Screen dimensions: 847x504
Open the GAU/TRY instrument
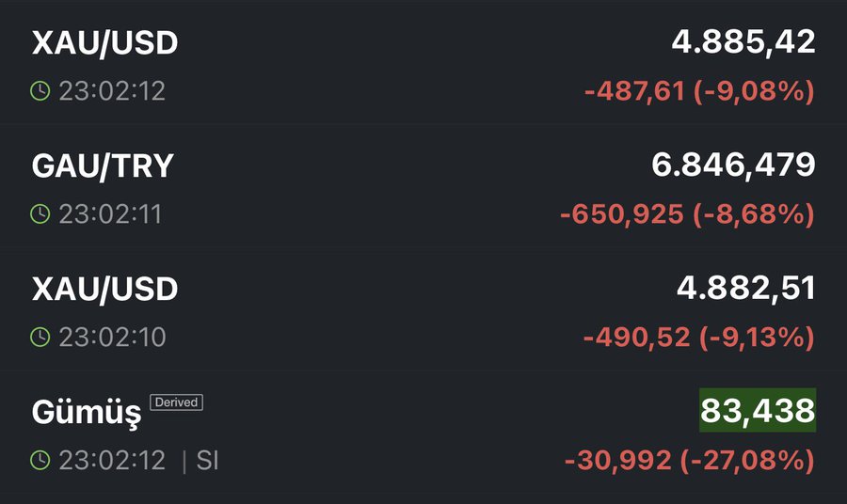[x=103, y=165]
